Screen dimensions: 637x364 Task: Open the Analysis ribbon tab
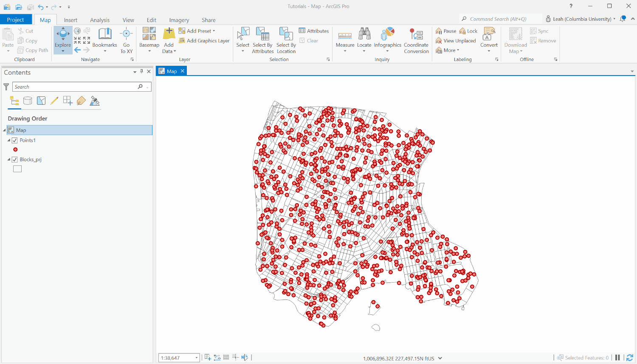point(100,20)
